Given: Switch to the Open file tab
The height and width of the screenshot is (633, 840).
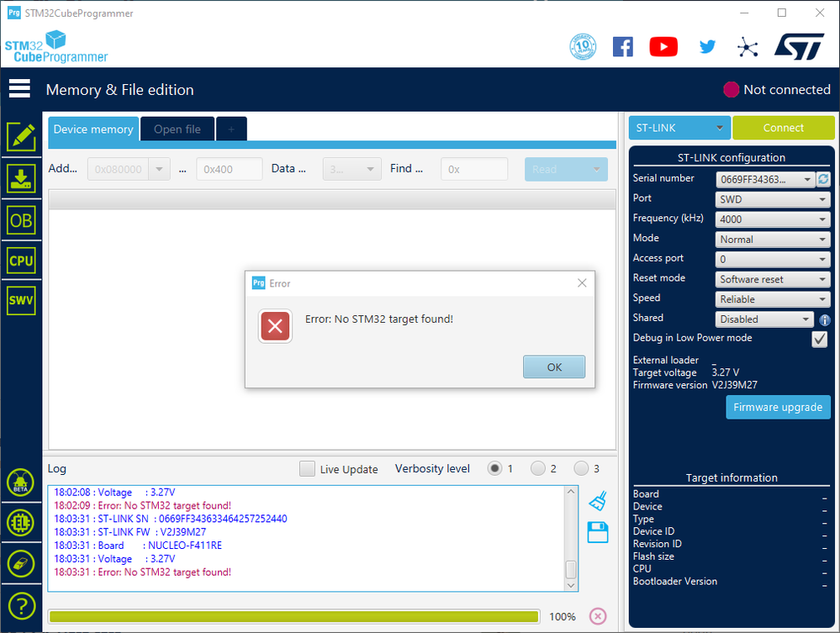Looking at the screenshot, I should (x=177, y=129).
